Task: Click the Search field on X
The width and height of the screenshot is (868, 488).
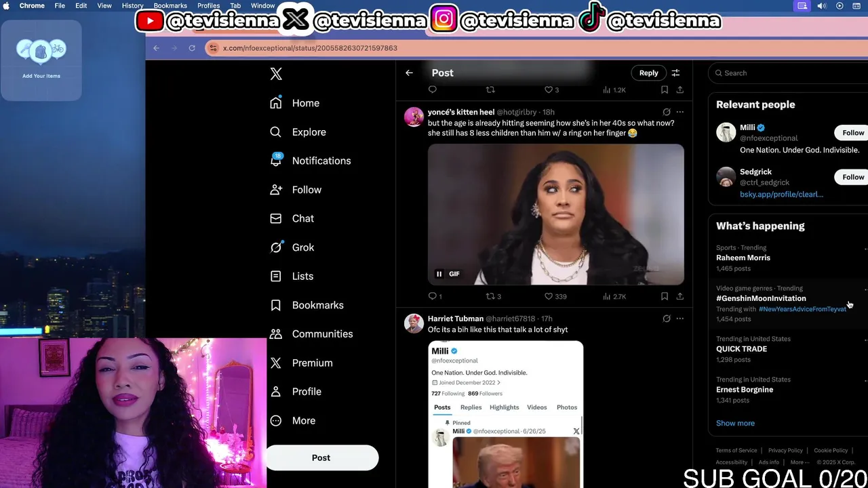Action: 789,73
